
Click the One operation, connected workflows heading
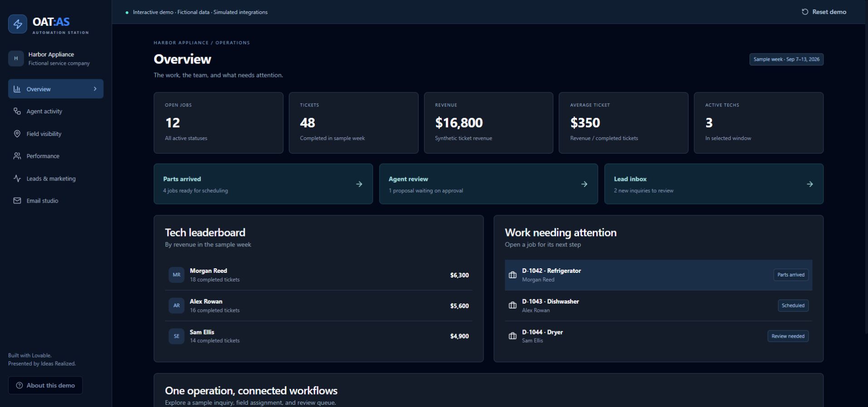251,391
